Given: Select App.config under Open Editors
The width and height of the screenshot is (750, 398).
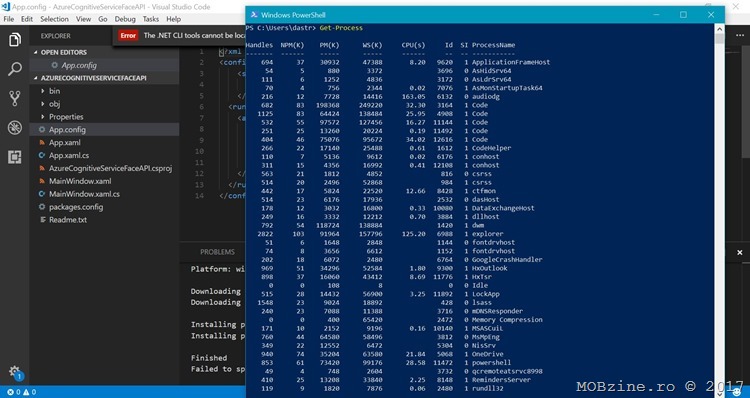Looking at the screenshot, I should (104, 65).
